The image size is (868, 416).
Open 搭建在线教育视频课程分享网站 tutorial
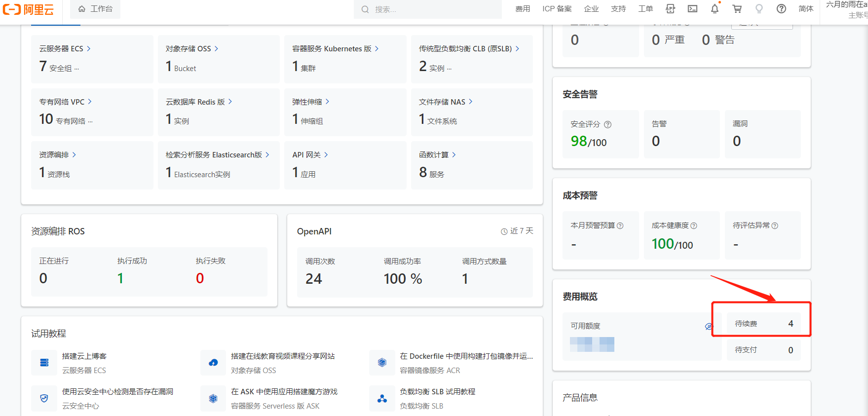pos(283,356)
